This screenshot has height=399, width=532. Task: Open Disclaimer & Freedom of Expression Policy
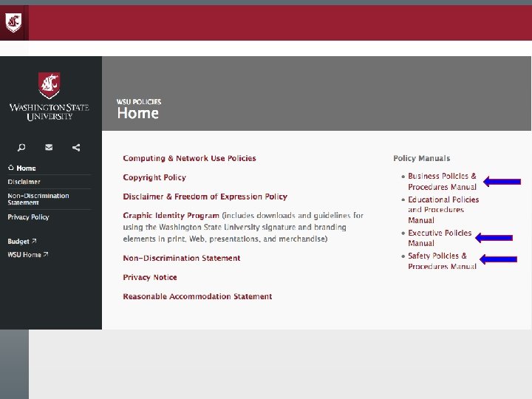click(205, 197)
